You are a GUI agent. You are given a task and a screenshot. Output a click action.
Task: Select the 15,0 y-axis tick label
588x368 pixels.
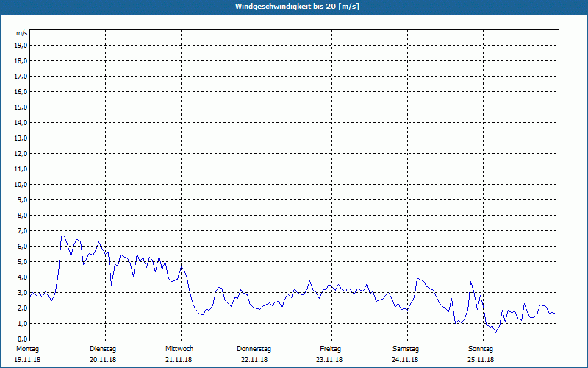click(x=21, y=107)
